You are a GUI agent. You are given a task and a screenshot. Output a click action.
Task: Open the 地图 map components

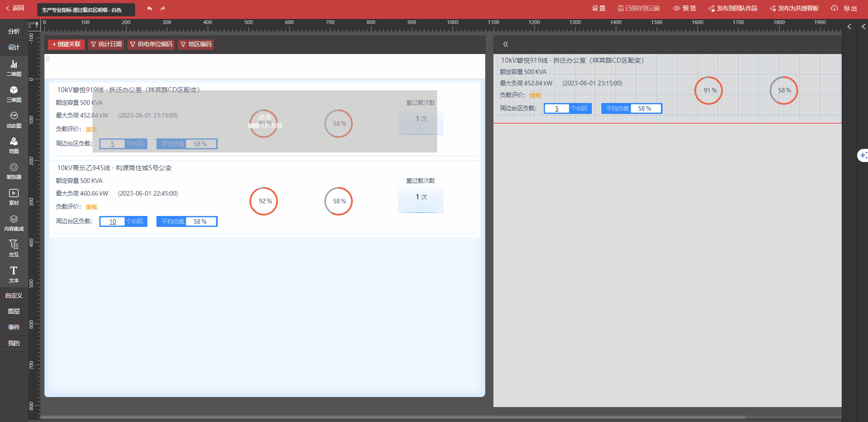14,145
